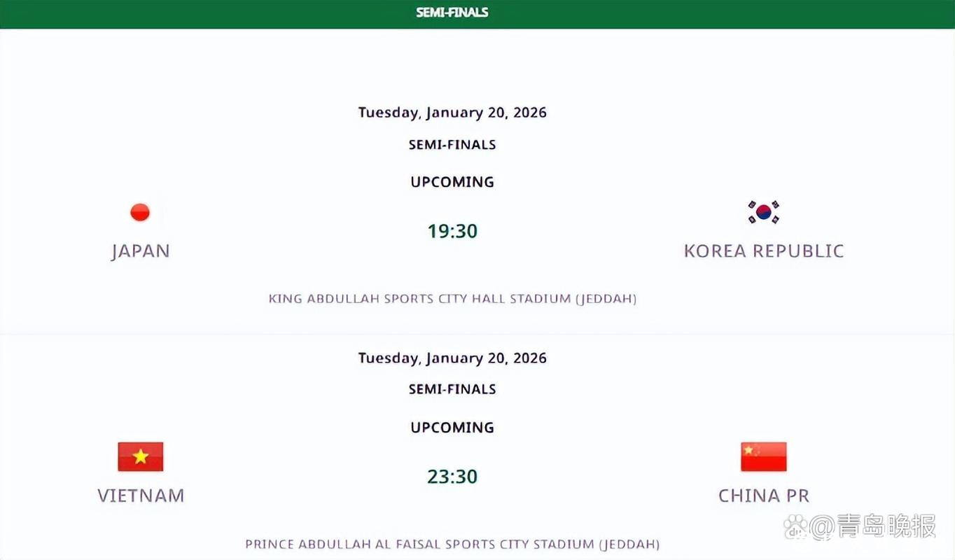Click the date above Vietnam vs China match
955x560 pixels.
tap(452, 358)
